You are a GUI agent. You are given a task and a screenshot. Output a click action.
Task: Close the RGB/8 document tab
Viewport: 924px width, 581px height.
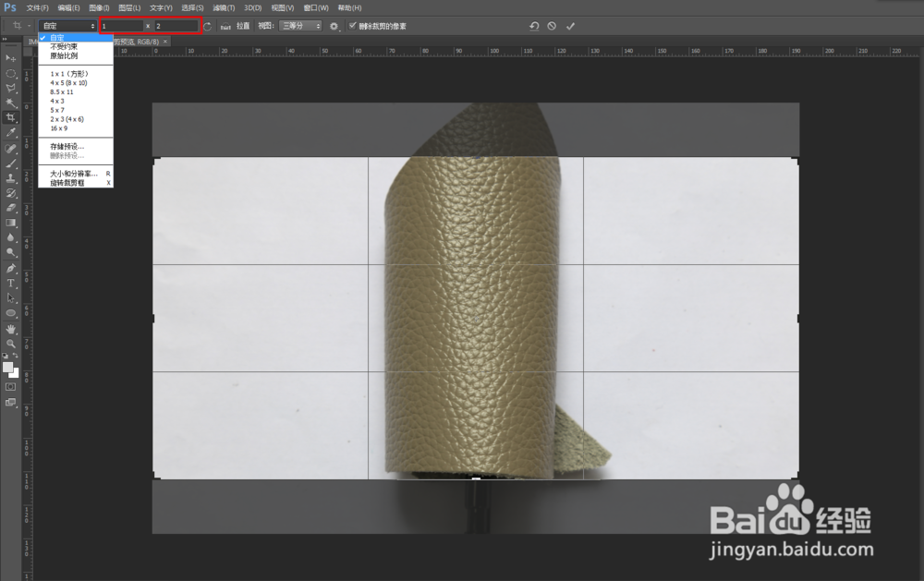click(165, 42)
